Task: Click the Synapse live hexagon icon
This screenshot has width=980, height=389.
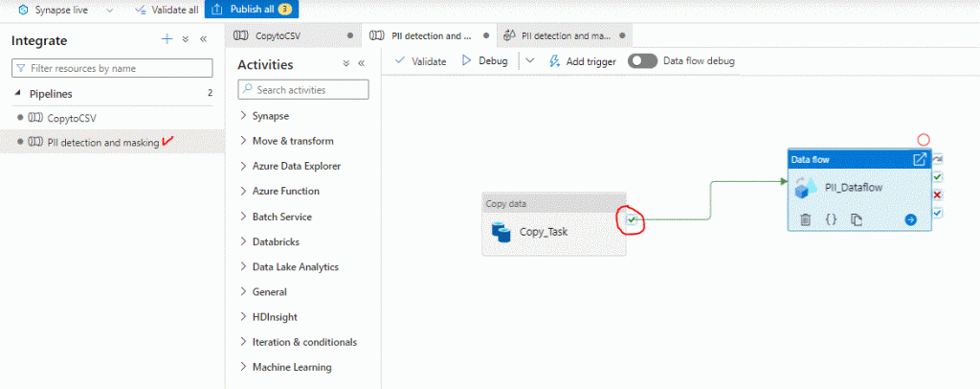Action: (x=24, y=11)
